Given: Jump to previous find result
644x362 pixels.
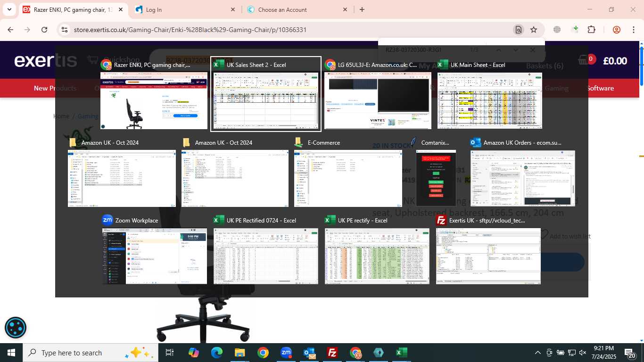Looking at the screenshot, I should 498,49.
